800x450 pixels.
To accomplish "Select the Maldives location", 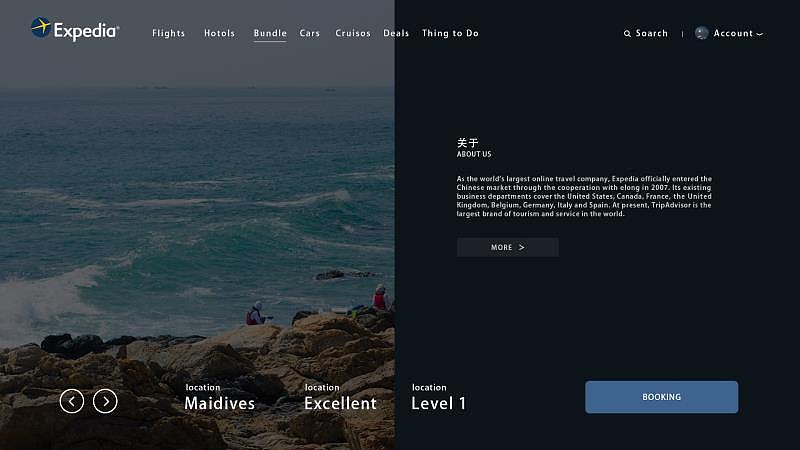I will tap(219, 403).
